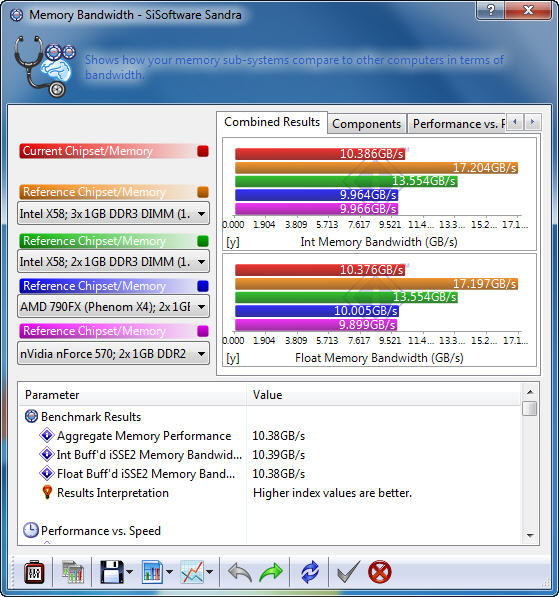The image size is (559, 597).
Task: Toggle the green reference chipset square
Action: [203, 241]
